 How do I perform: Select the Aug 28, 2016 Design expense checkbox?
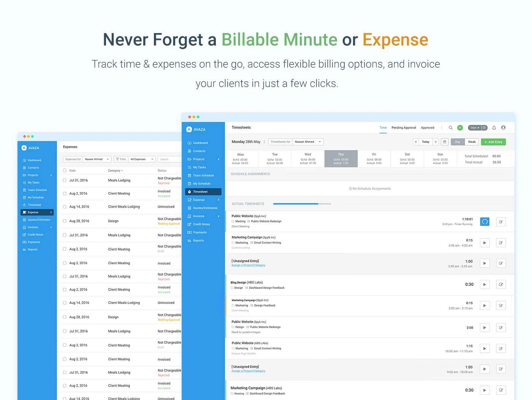[65, 221]
